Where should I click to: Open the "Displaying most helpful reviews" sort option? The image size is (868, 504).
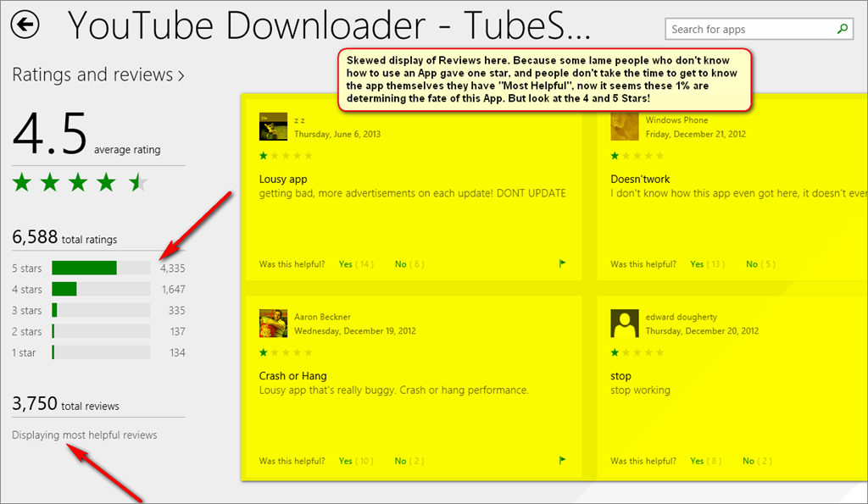(x=85, y=435)
